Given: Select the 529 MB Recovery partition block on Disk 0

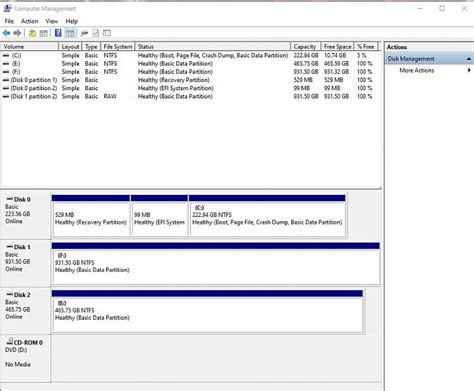Looking at the screenshot, I should point(91,216).
